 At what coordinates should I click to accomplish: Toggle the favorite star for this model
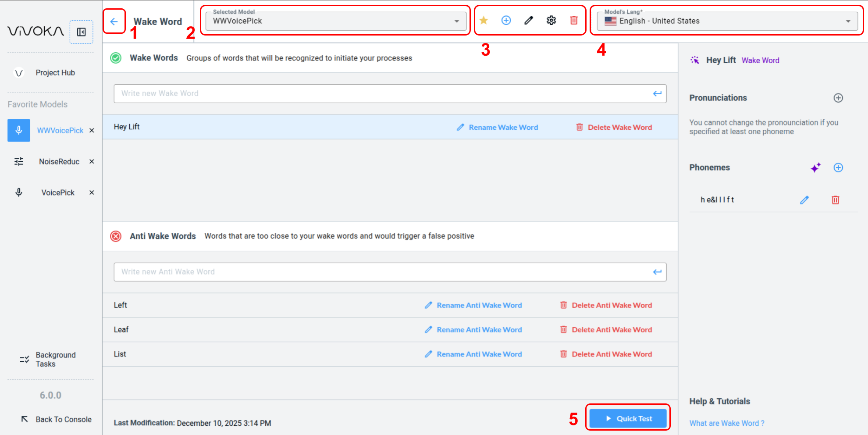pos(484,20)
